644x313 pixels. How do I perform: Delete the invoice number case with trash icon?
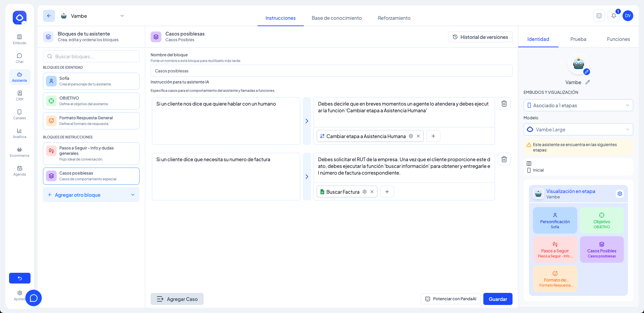coord(504,160)
